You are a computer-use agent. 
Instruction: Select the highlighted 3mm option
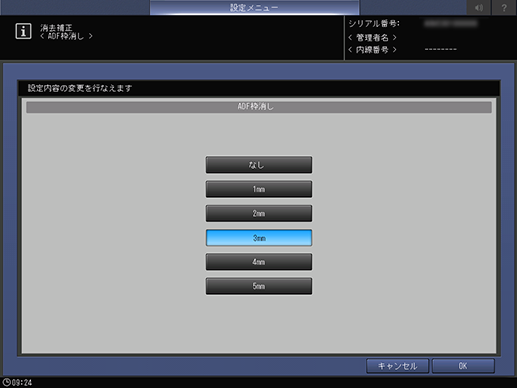coord(259,238)
